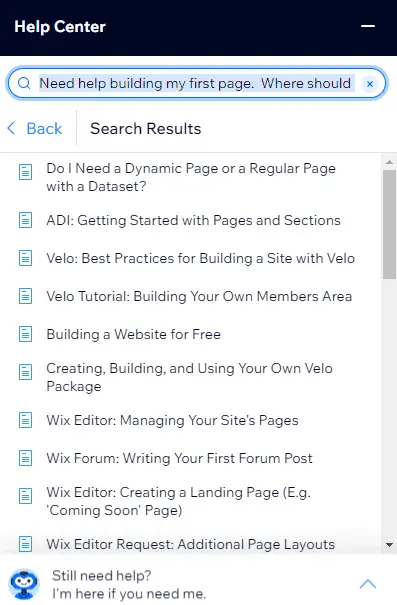Click document icon beside ADI: Getting Started
This screenshot has height=605, width=397.
(x=25, y=220)
